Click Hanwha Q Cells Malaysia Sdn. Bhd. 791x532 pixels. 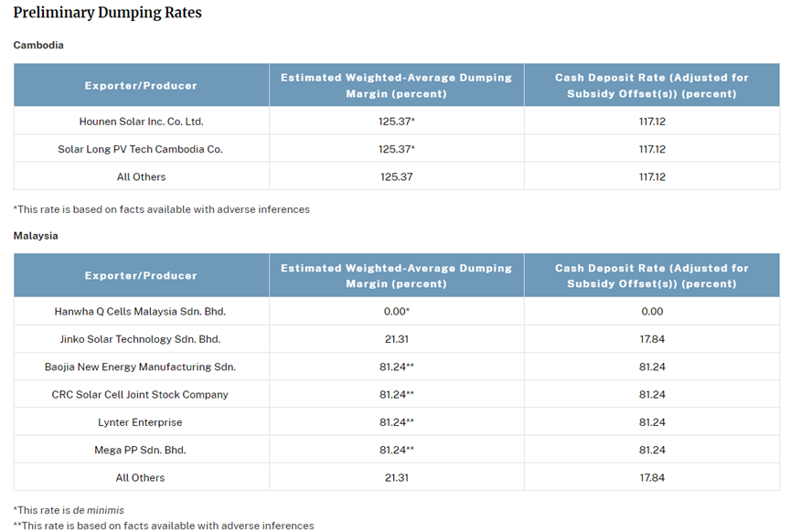pyautogui.click(x=141, y=312)
